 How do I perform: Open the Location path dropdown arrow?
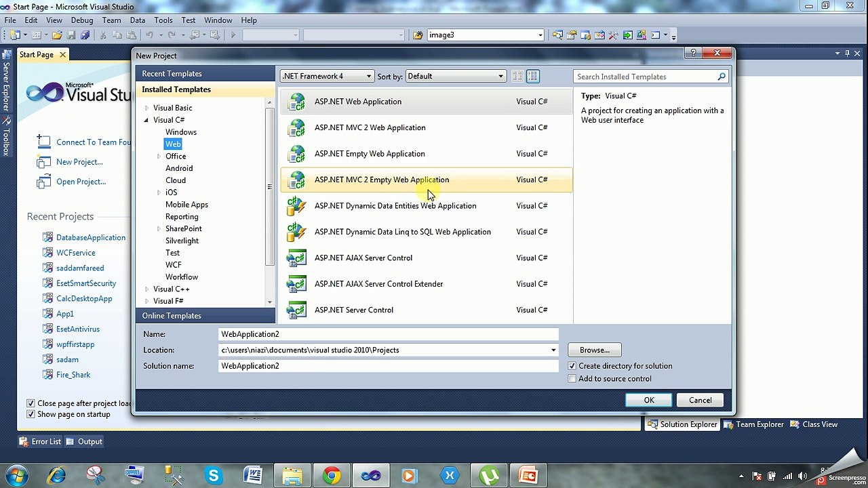553,350
